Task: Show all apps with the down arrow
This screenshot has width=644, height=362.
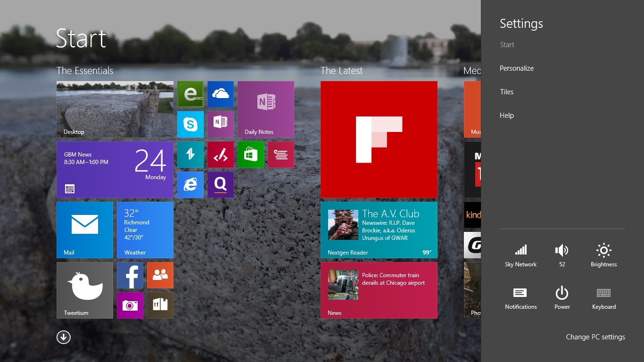Action: (64, 337)
